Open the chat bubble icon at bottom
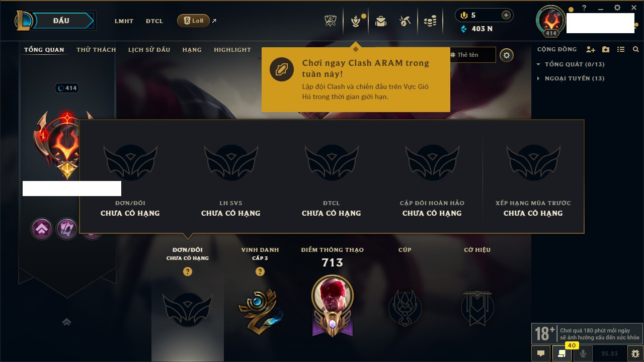Viewport: 644px width, 362px height. coord(541,353)
